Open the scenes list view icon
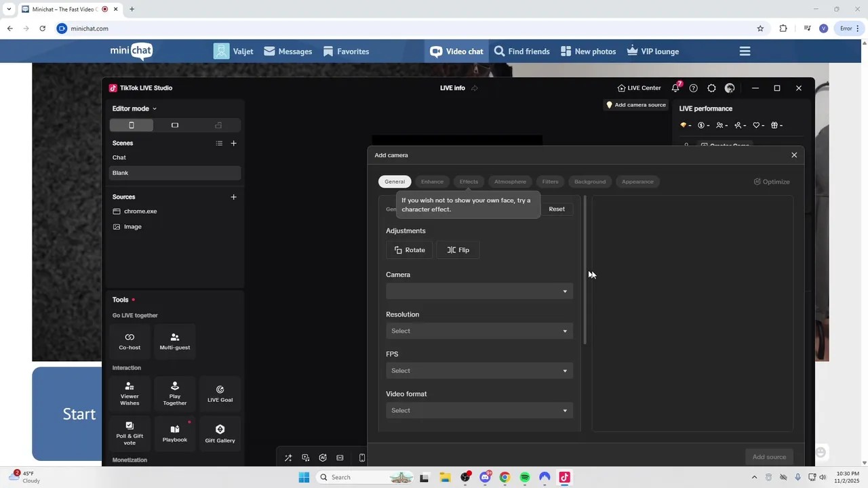Image resolution: width=868 pixels, height=488 pixels. pos(219,143)
